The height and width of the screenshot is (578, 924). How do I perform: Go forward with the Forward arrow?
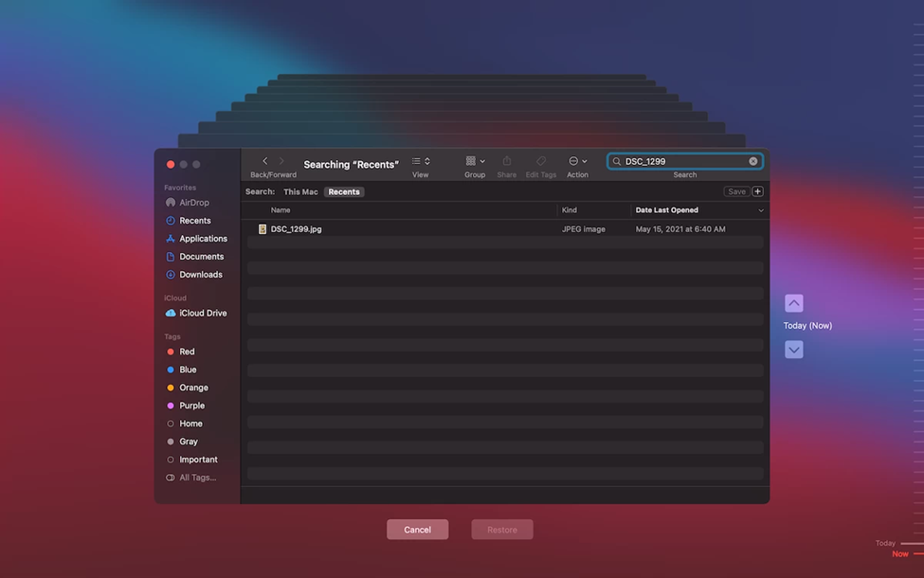pyautogui.click(x=281, y=161)
